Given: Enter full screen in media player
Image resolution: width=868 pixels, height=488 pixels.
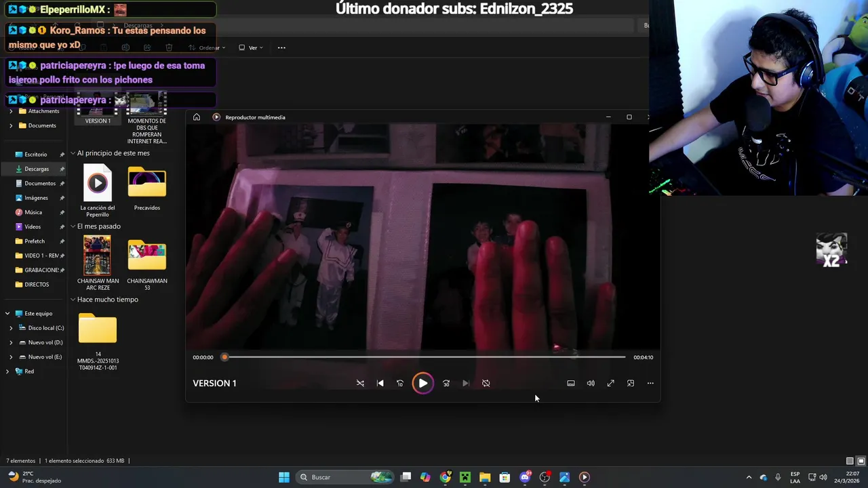Looking at the screenshot, I should [x=610, y=384].
